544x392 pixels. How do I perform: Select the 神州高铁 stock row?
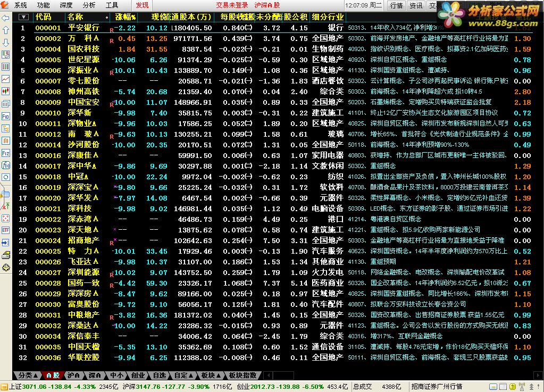[x=278, y=91]
